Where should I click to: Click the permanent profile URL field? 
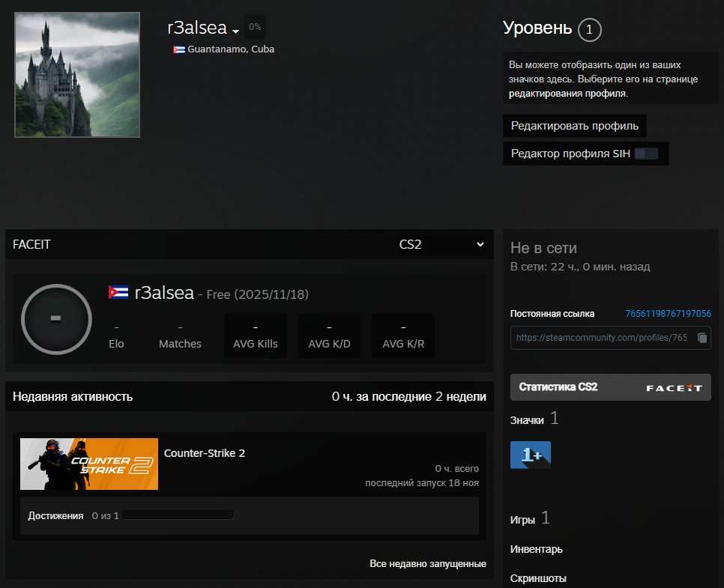602,338
